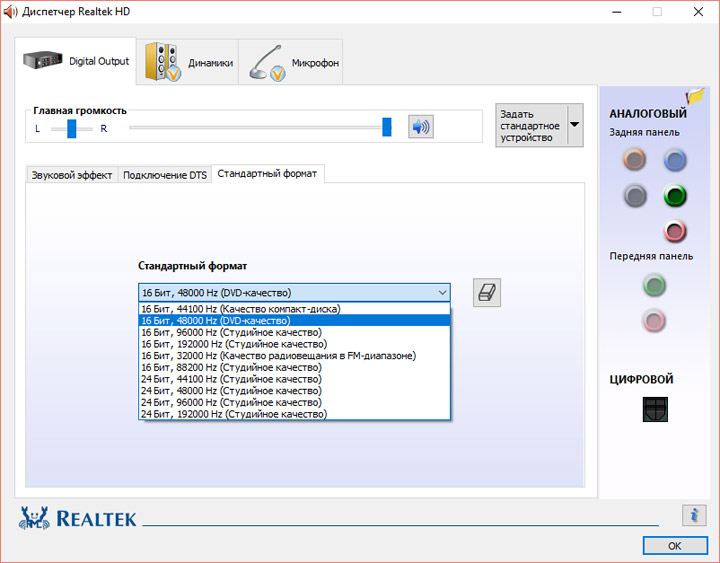Choose 16 Бит, 48000 Hz DVD quality option
The image size is (720, 563).
click(x=294, y=321)
